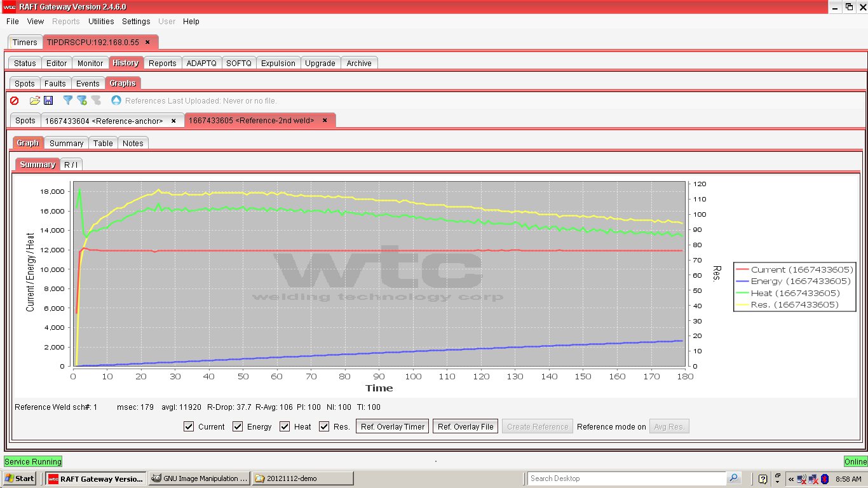Open the Upgrade tab

pos(320,63)
